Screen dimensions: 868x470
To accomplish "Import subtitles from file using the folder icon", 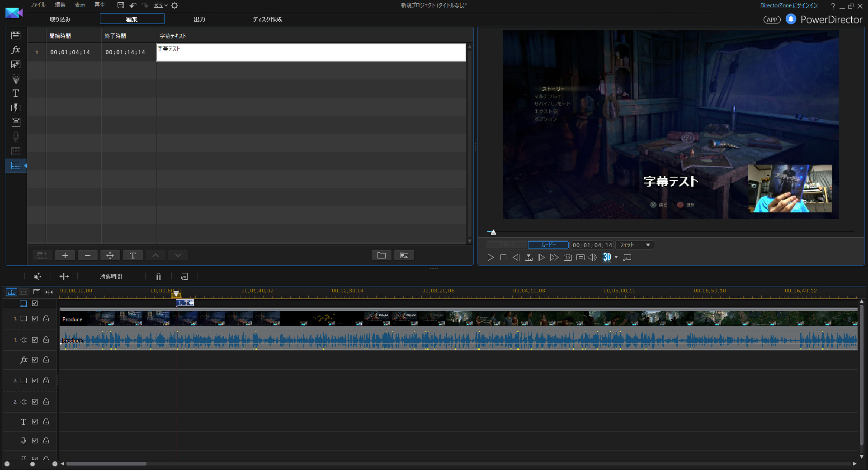I will [x=382, y=255].
